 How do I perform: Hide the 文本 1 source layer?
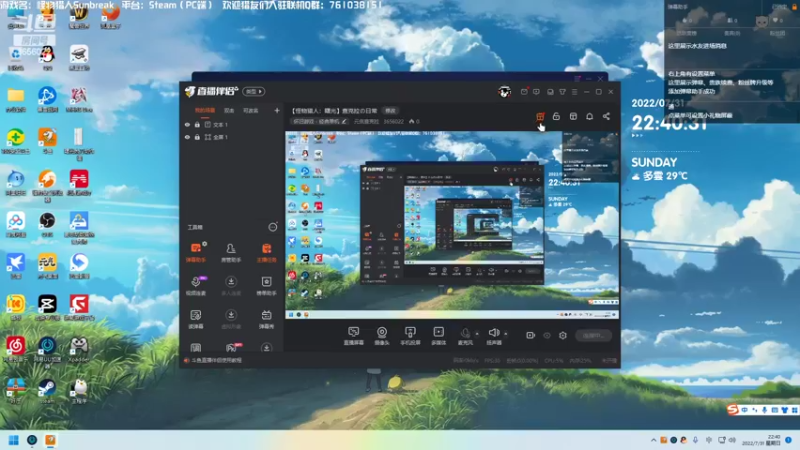pos(187,124)
